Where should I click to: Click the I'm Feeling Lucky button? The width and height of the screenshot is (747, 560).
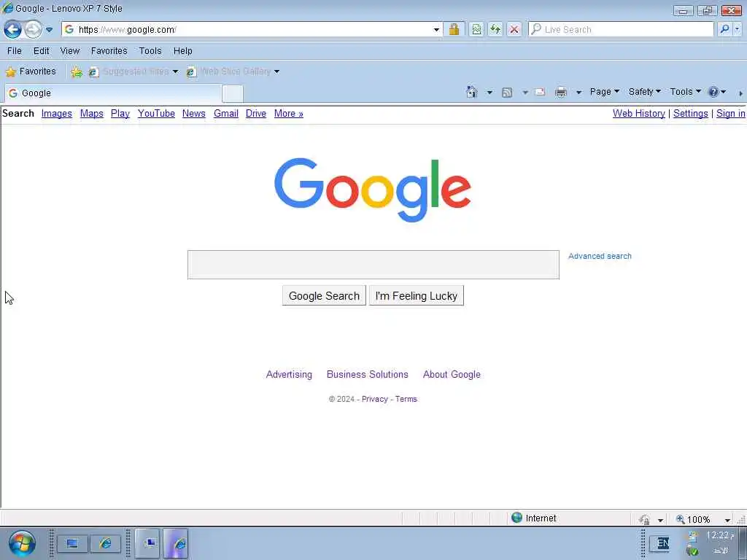click(x=417, y=296)
